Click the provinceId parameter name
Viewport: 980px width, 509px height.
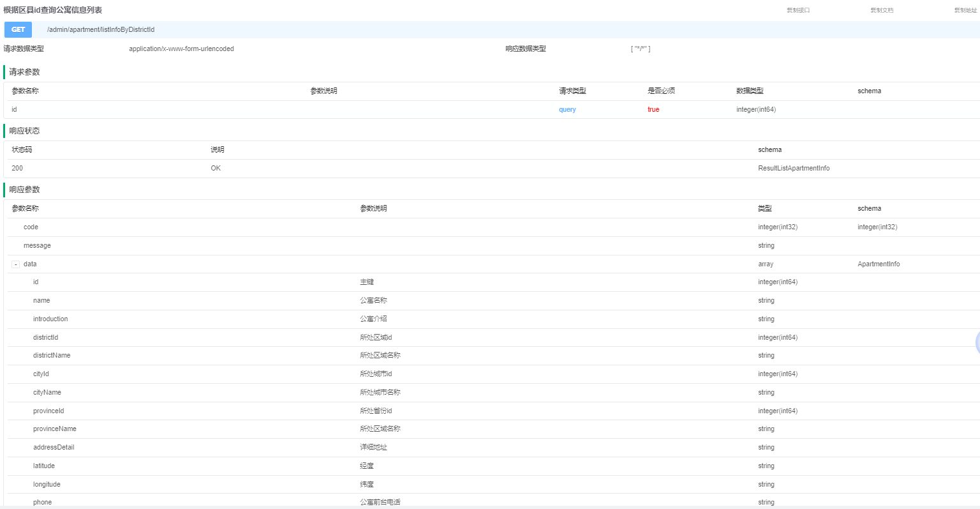48,411
